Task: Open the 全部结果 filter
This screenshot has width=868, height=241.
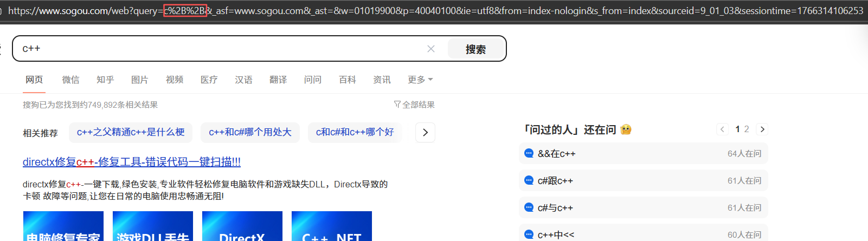Action: click(x=414, y=105)
